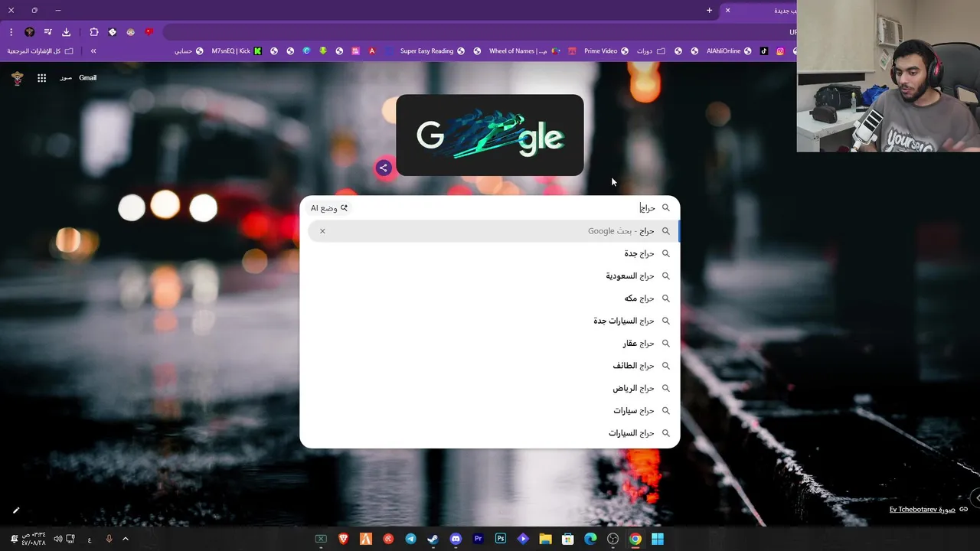
Task: Select suggestion حراج مكه
Action: 490,298
